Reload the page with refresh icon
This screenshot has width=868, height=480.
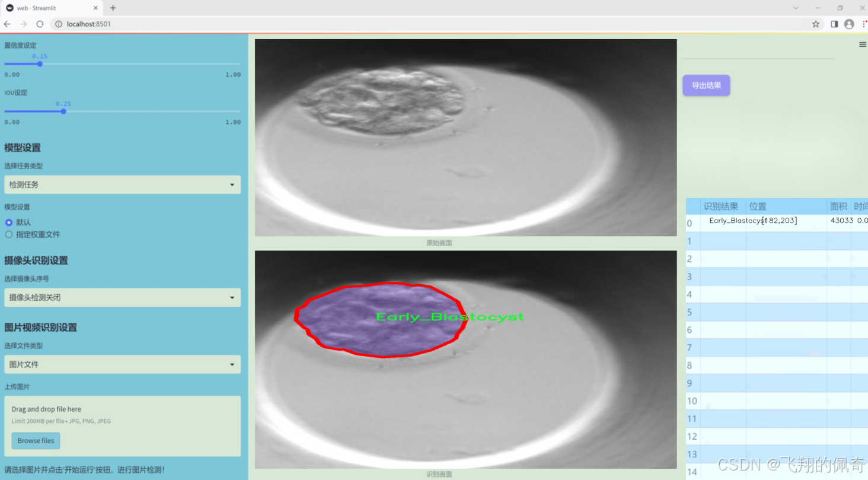tap(40, 24)
